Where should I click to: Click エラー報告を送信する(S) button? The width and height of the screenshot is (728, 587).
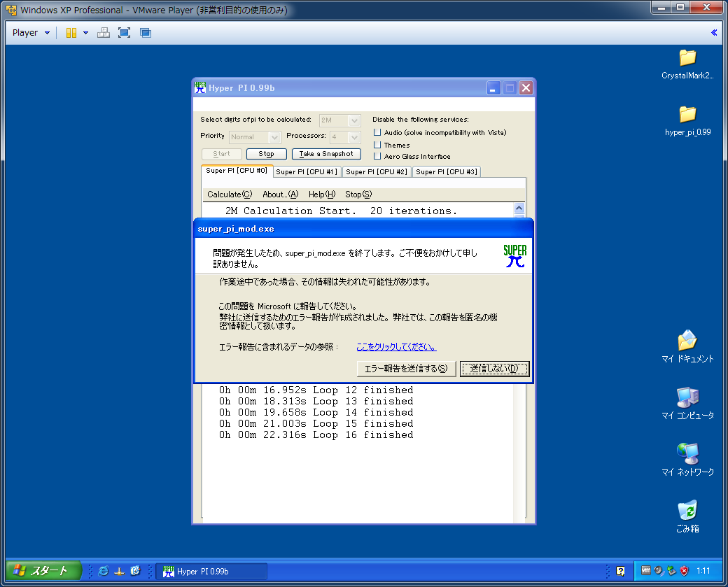pyautogui.click(x=406, y=369)
